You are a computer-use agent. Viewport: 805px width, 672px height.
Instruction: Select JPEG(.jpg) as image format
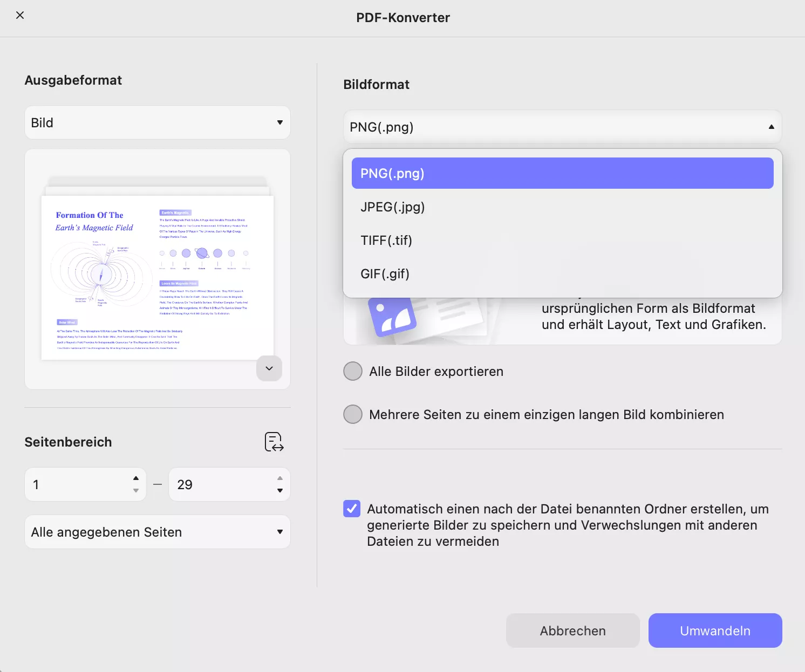click(x=561, y=207)
